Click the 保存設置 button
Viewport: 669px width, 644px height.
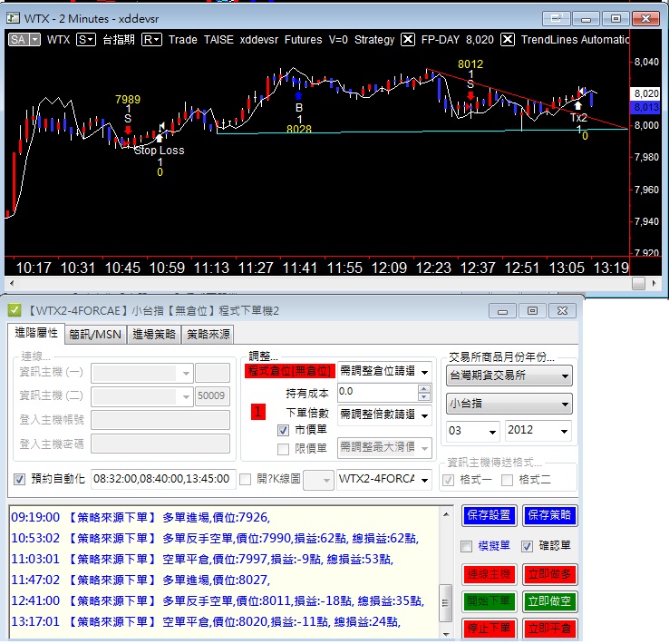489,515
